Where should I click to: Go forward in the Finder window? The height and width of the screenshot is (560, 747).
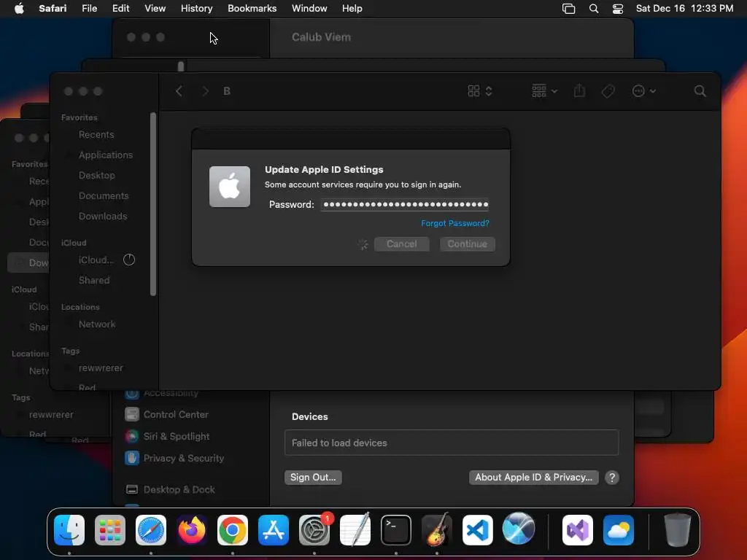point(205,91)
